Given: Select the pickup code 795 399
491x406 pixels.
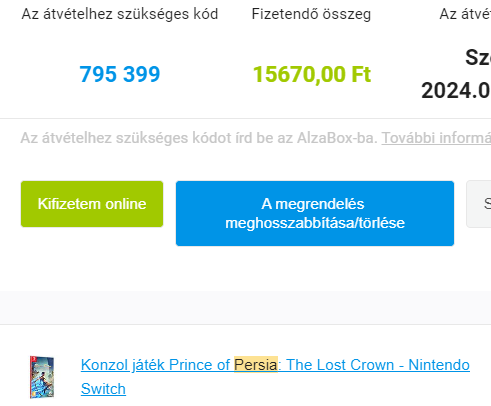Looking at the screenshot, I should point(120,74).
